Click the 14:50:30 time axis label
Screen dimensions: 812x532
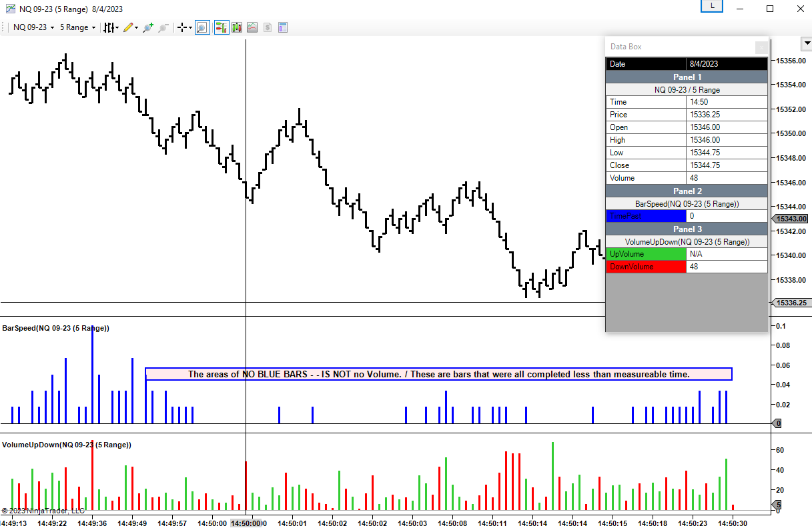733,523
